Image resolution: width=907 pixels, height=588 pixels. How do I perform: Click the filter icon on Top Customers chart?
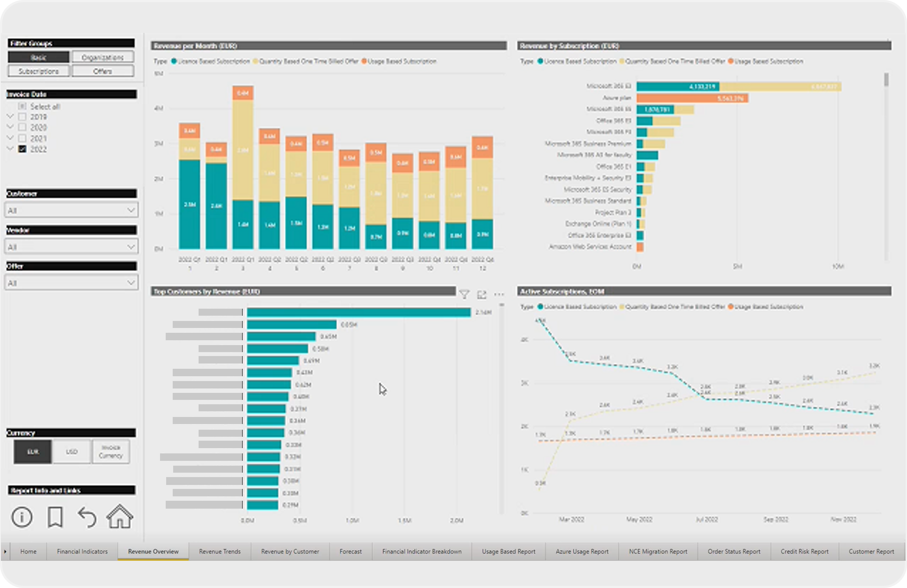464,294
